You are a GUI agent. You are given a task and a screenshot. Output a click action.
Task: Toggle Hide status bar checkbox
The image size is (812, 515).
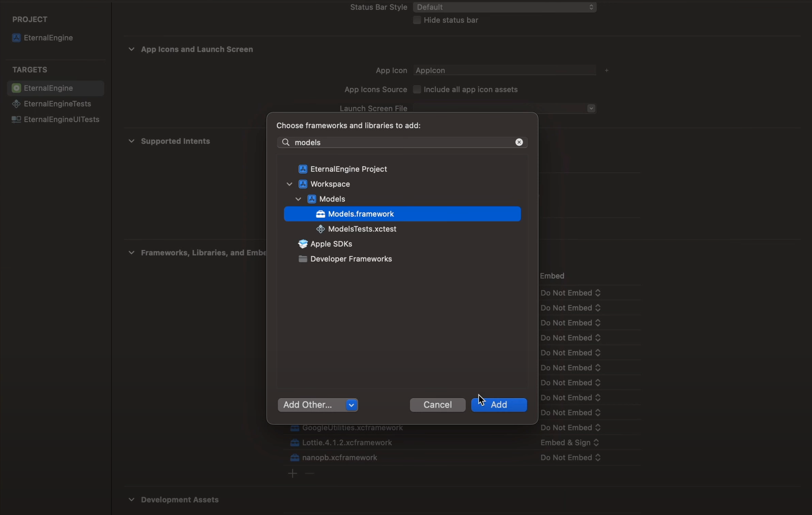(417, 20)
